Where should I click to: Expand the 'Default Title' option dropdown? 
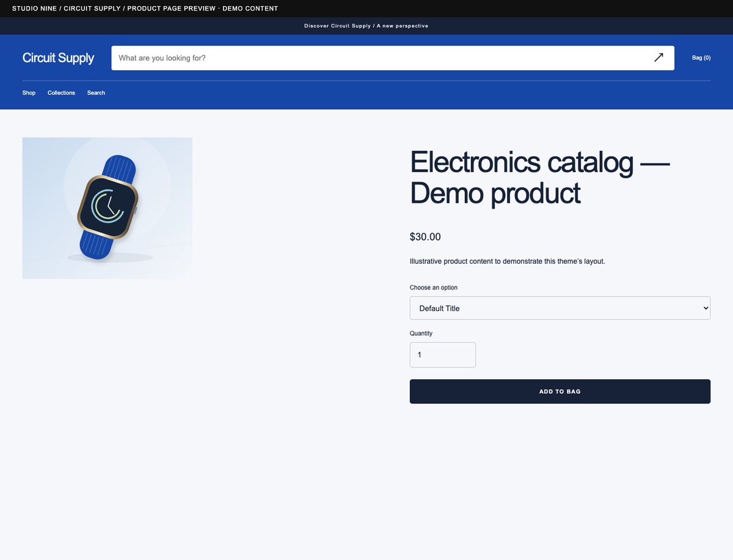click(560, 308)
